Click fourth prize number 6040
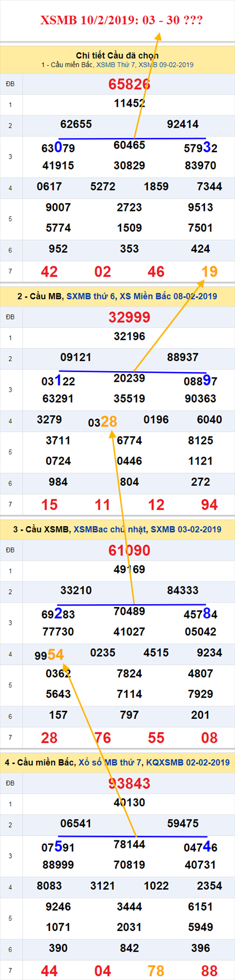Image resolution: width=235 pixels, height=980 pixels. point(210,420)
